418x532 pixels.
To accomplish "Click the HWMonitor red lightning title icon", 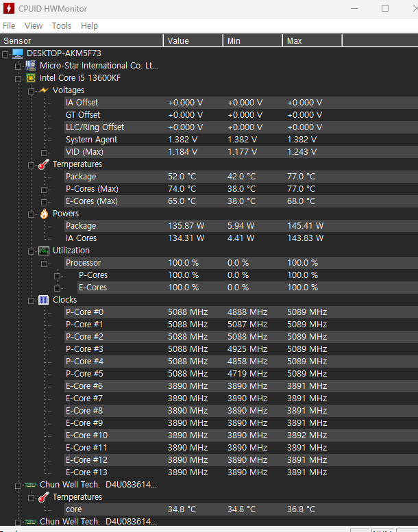I will (9, 8).
